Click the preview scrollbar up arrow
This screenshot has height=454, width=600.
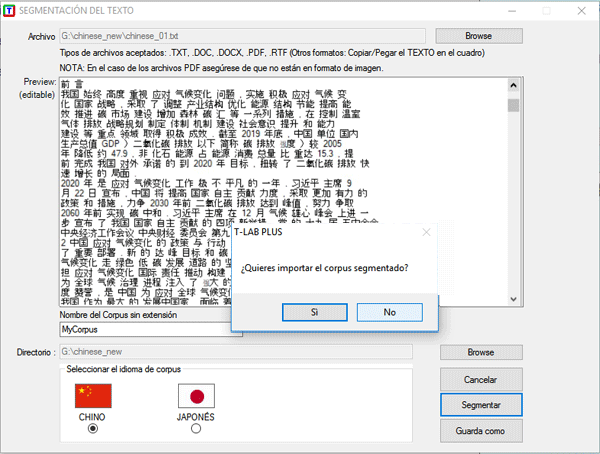click(x=514, y=83)
